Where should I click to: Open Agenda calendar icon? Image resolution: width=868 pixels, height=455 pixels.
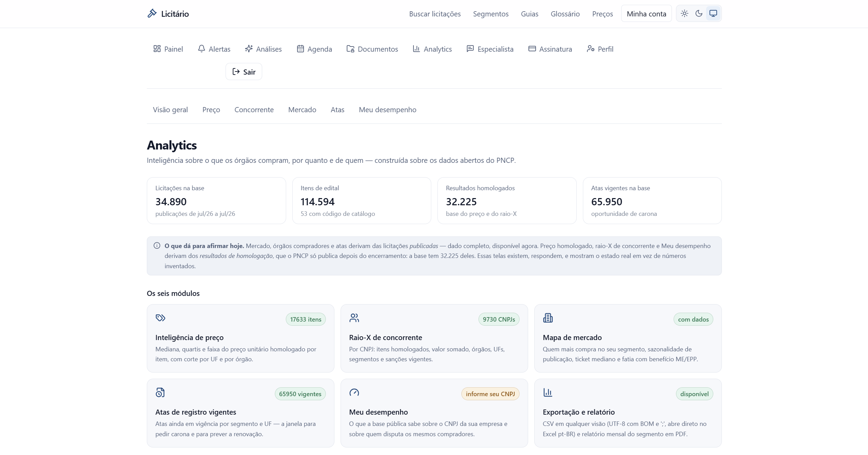pyautogui.click(x=300, y=49)
